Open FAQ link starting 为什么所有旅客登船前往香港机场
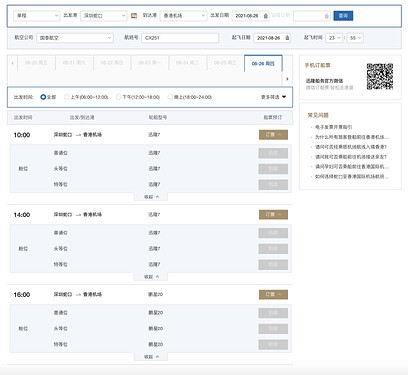This screenshot has height=375, width=408. [352, 137]
